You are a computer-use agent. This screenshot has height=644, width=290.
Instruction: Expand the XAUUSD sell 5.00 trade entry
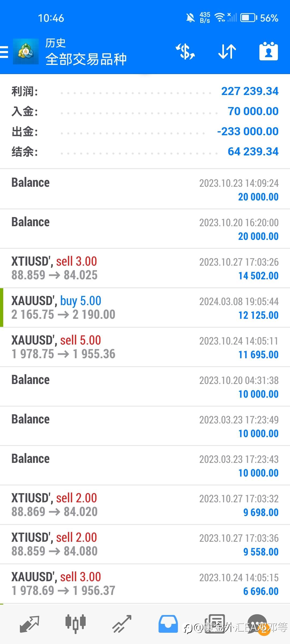(145, 347)
